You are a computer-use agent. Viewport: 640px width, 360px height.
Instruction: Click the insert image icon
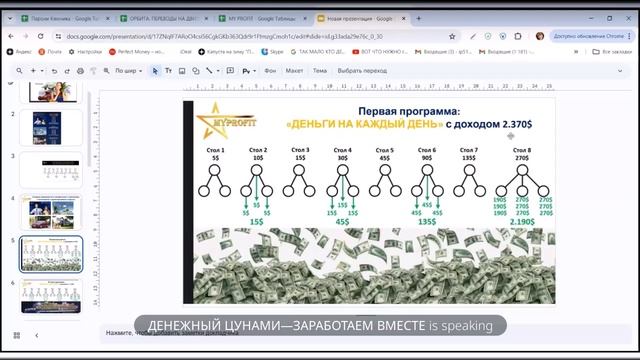pyautogui.click(x=182, y=71)
